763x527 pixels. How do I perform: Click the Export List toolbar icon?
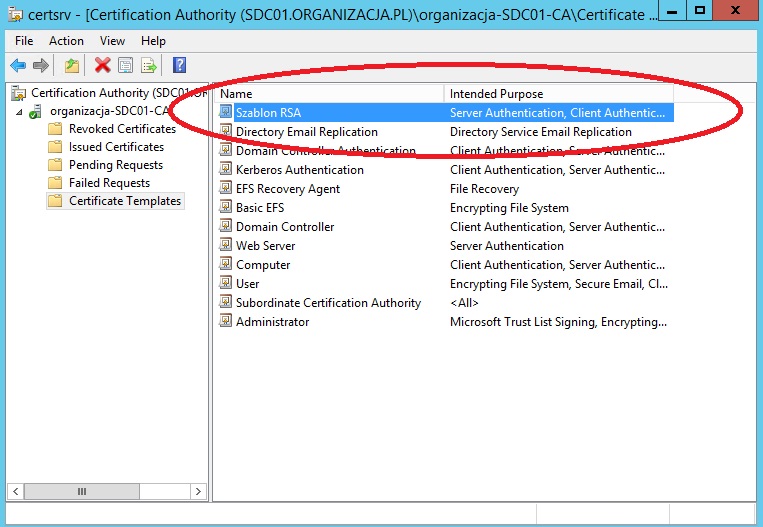coord(148,65)
